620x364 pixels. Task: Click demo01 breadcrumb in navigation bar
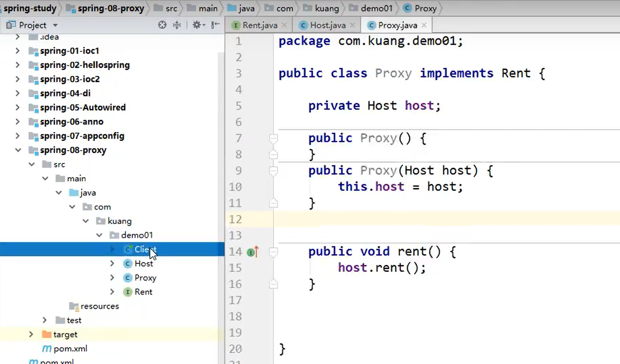371,8
